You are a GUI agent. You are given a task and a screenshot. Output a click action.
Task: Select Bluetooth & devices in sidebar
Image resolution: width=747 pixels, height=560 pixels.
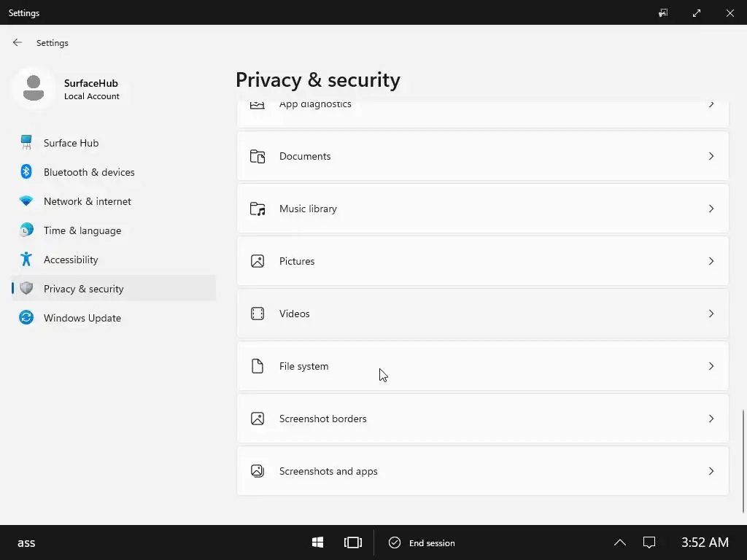pyautogui.click(x=114, y=172)
